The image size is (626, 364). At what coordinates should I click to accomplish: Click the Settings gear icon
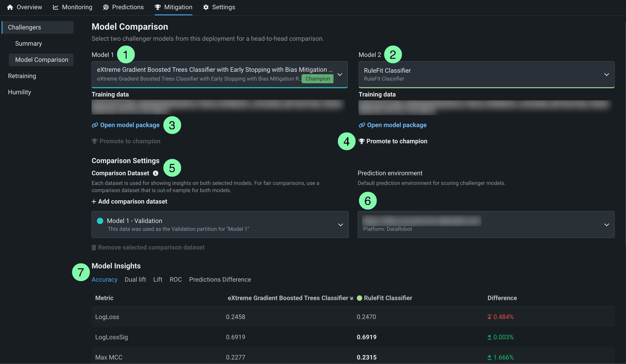(206, 7)
